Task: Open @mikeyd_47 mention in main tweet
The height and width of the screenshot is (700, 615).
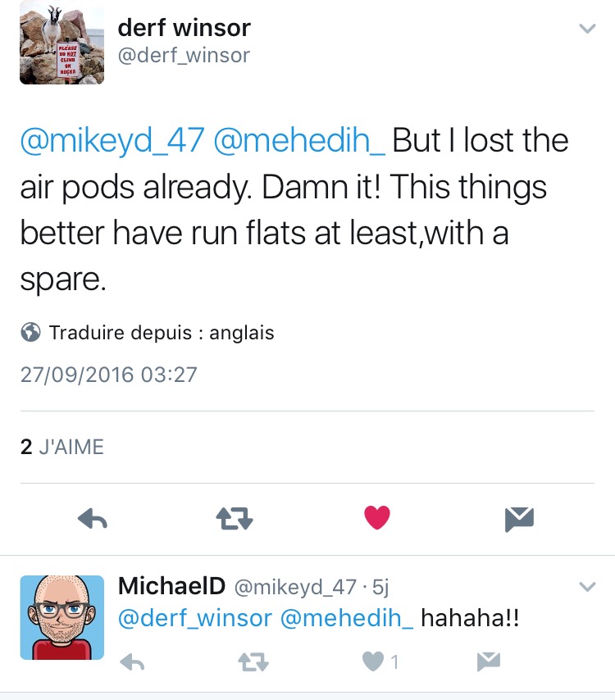Action: [x=112, y=140]
